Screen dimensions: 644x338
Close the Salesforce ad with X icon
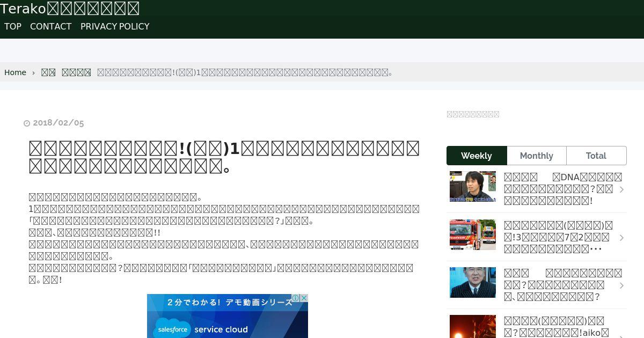point(304,298)
